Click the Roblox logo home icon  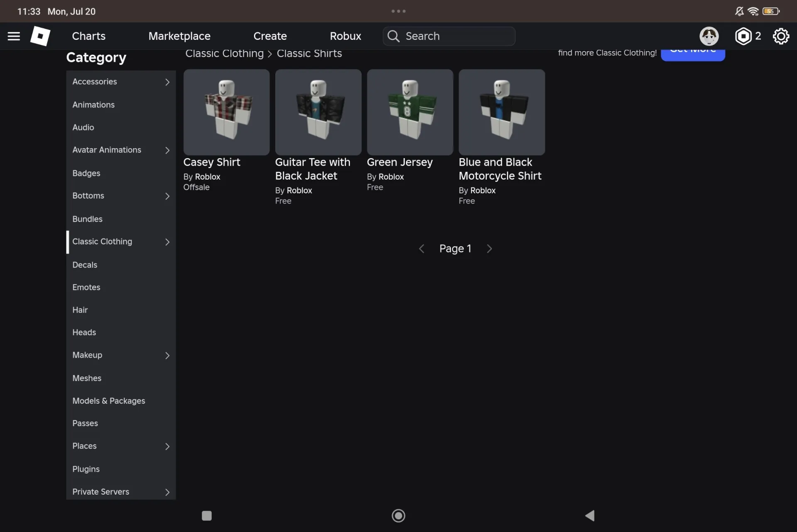click(40, 36)
